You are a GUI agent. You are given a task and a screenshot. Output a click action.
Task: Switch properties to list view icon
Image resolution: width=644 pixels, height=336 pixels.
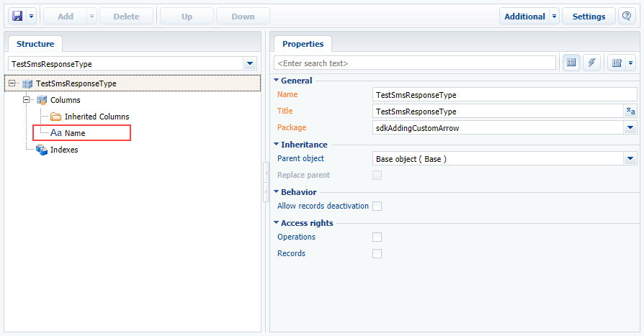coord(571,63)
